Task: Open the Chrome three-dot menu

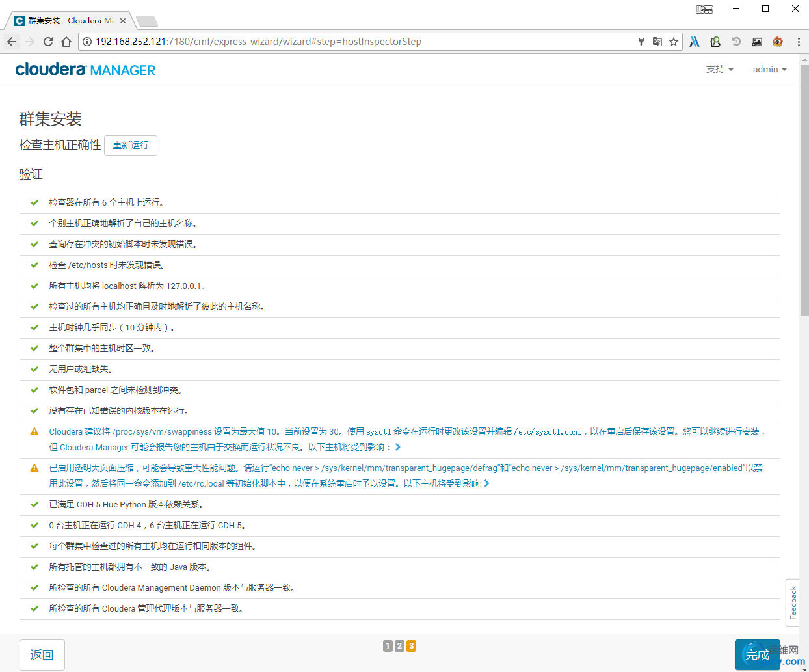Action: (x=799, y=42)
